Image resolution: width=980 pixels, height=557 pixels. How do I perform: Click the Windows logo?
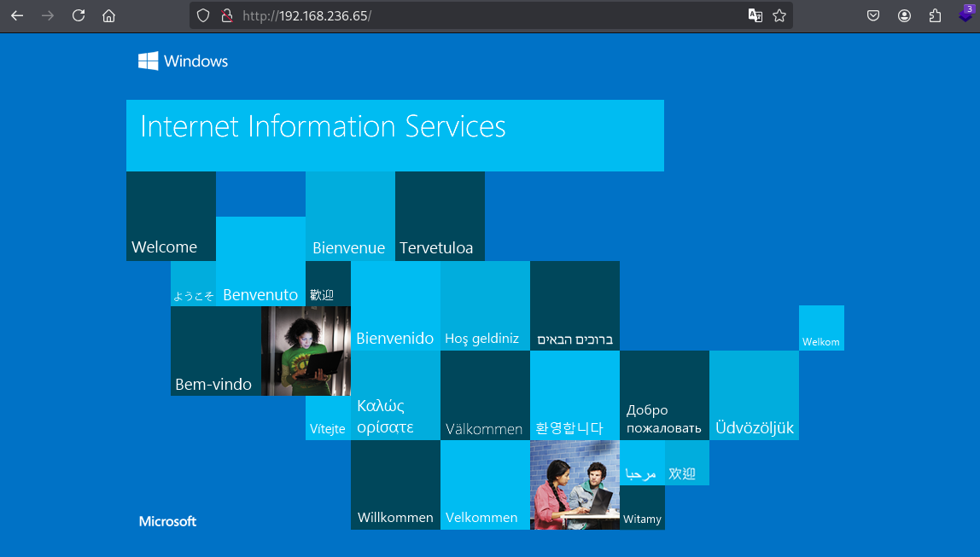[x=184, y=61]
